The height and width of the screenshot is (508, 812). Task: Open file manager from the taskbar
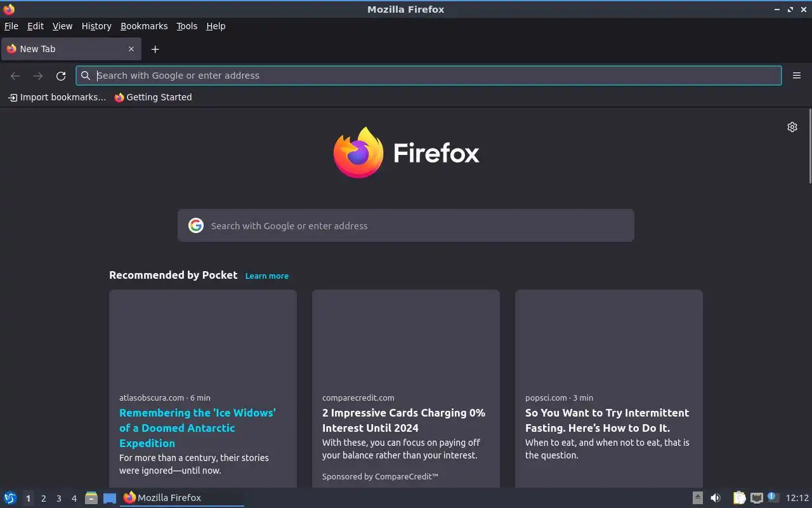91,498
